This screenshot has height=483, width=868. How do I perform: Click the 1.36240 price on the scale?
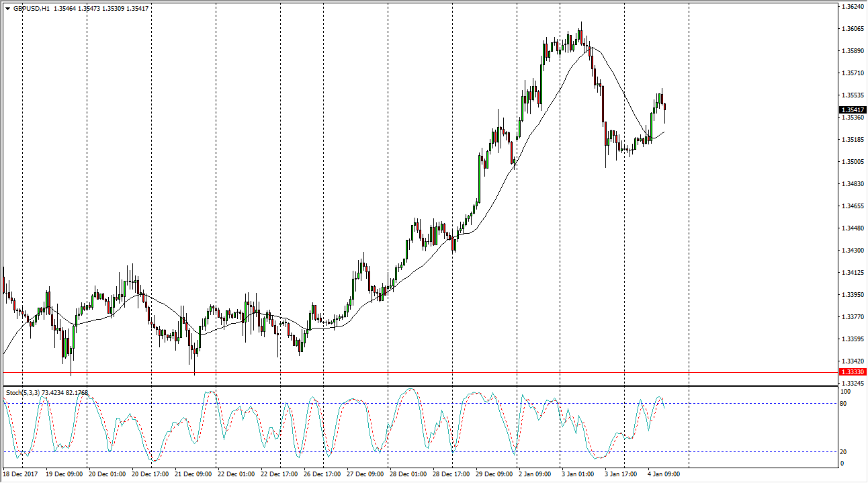click(851, 7)
